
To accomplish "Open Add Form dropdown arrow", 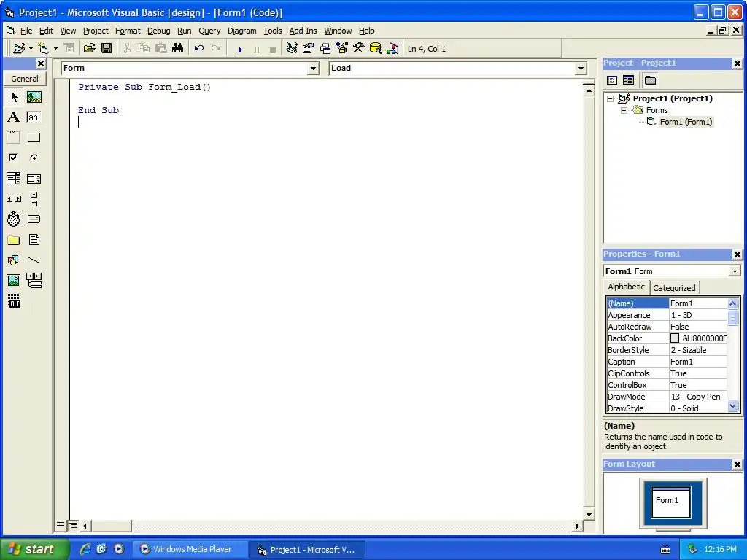I will (55, 49).
